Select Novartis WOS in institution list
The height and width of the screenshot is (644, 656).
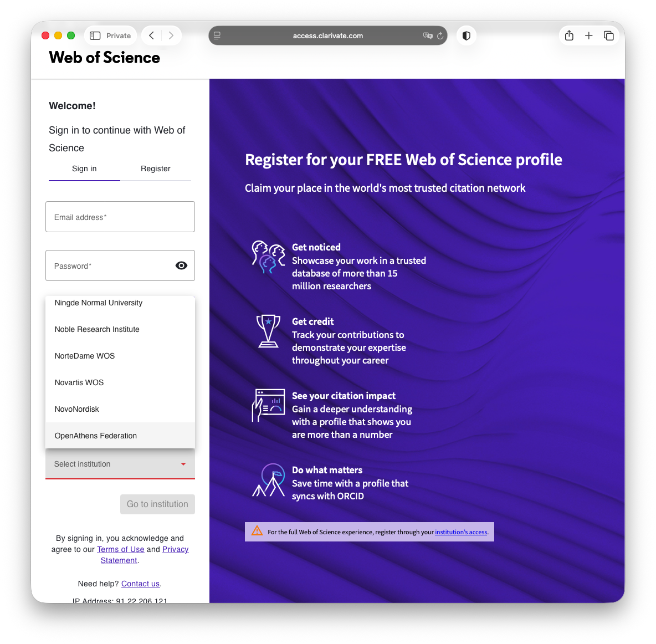(x=120, y=382)
